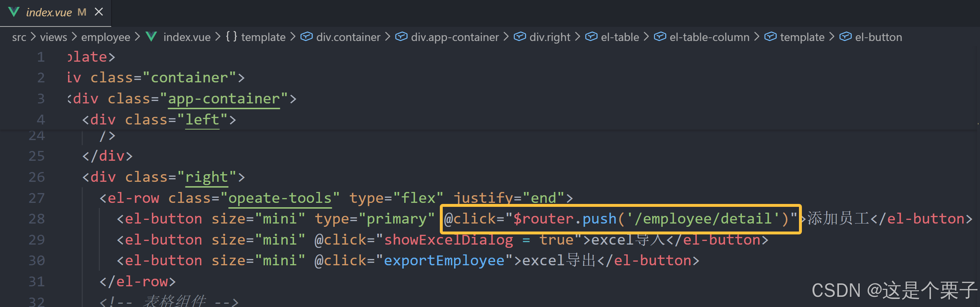Click the Vue icon next to index.vue in the breadcrumb

pos(152,37)
